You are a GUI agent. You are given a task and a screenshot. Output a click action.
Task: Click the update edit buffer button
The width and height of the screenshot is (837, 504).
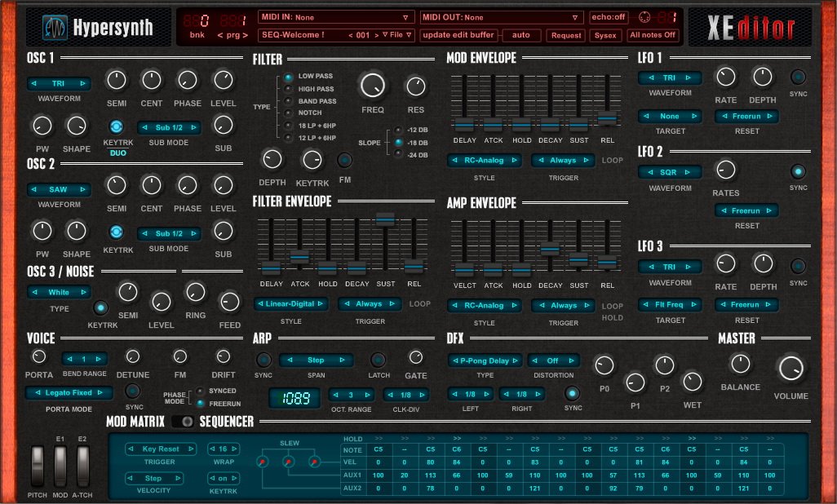[458, 35]
